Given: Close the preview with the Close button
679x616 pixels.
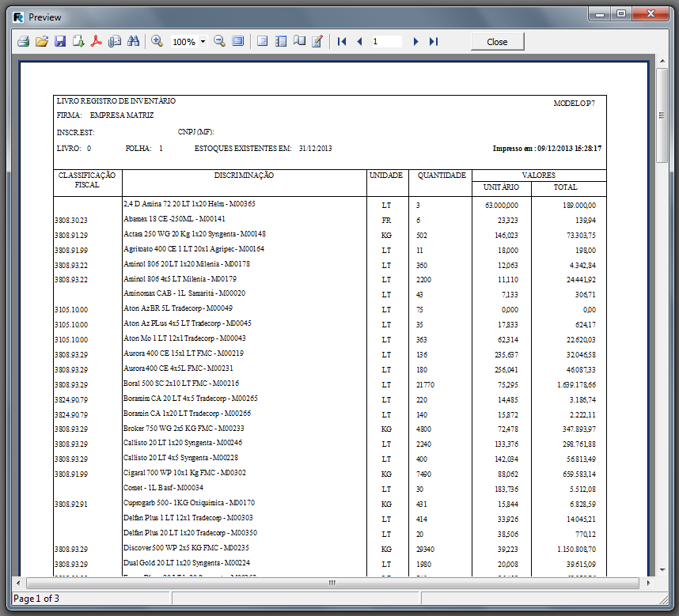Looking at the screenshot, I should pyautogui.click(x=497, y=42).
